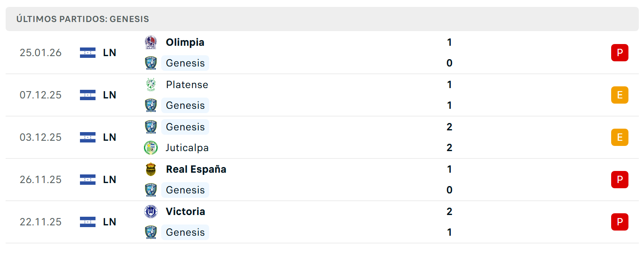Click the Últimos Partidos: Genesis header
Image resolution: width=644 pixels, height=253 pixels.
pos(83,19)
